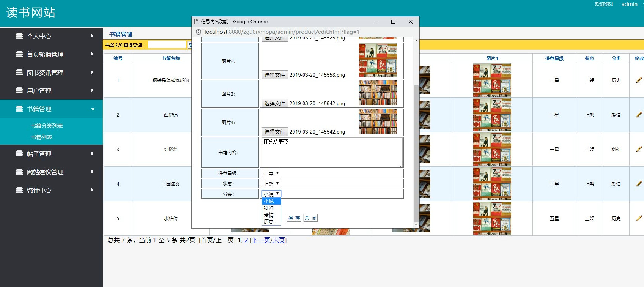Viewport: 644px width, 287px height.
Task: Go to page 2 link
Action: coord(246,240)
